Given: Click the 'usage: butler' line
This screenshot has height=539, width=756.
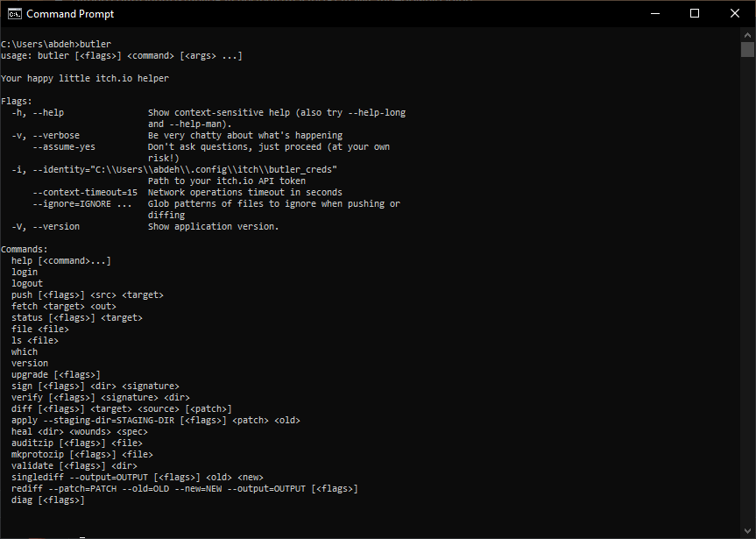Looking at the screenshot, I should [122, 55].
